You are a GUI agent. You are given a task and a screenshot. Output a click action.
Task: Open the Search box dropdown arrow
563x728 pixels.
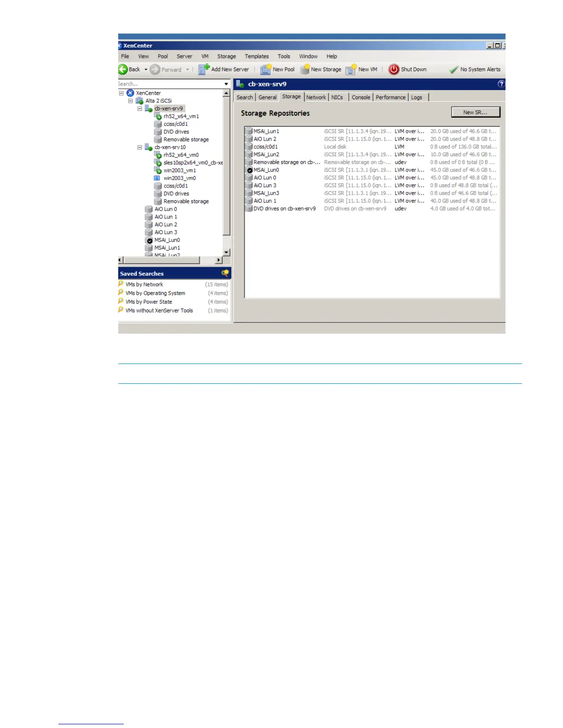pyautogui.click(x=226, y=84)
